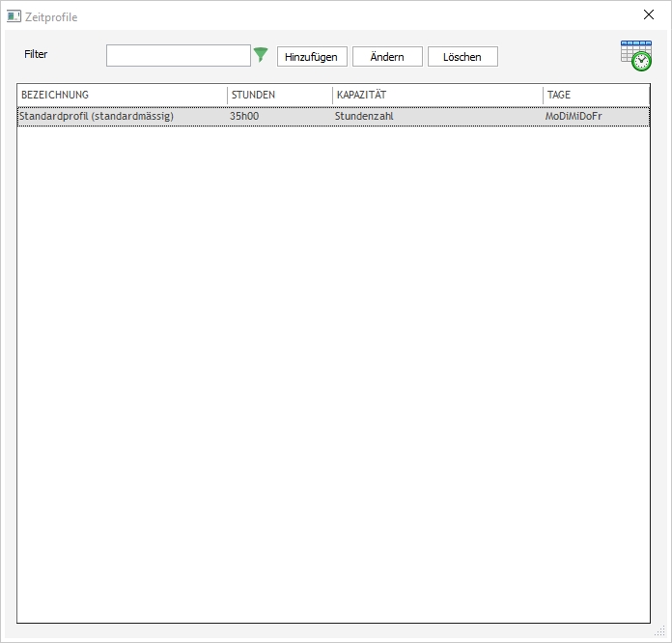The width and height of the screenshot is (672, 643).
Task: Click the MoDiMiDoFr days cell
Action: point(574,117)
